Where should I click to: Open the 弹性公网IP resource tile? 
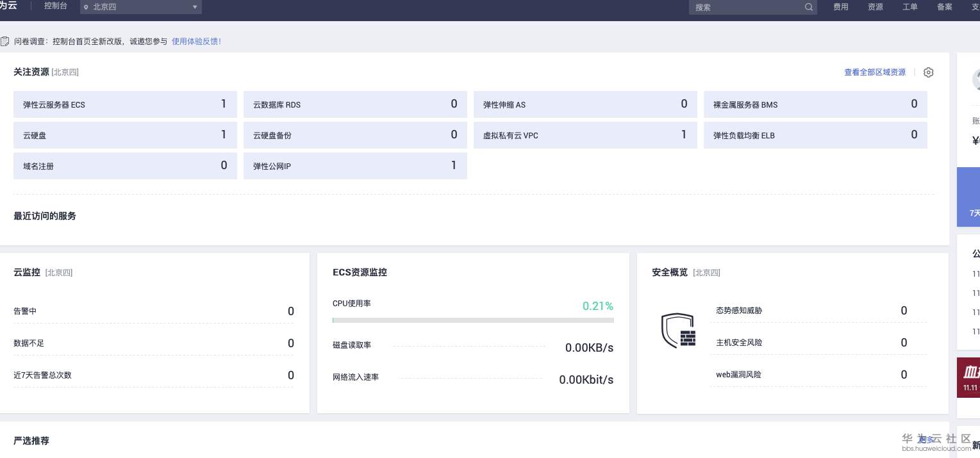point(355,166)
